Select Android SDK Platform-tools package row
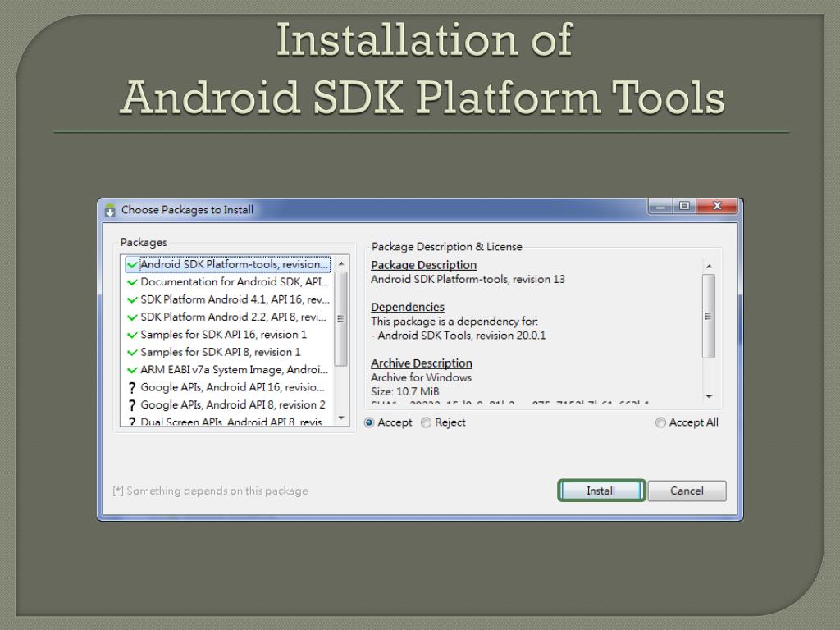 click(228, 264)
